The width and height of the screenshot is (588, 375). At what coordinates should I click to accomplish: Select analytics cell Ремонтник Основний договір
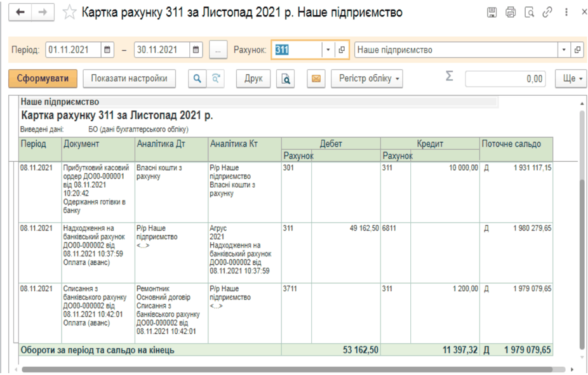pyautogui.click(x=171, y=313)
